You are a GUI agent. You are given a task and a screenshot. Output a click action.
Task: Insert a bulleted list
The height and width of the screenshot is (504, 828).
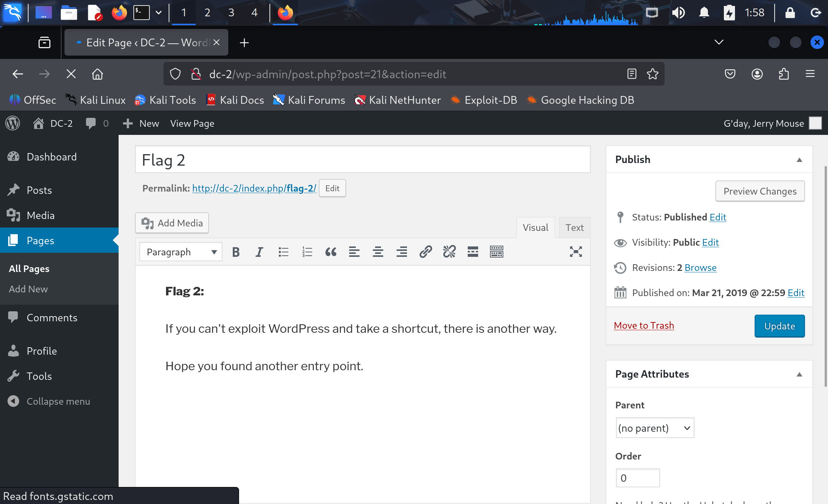click(284, 252)
